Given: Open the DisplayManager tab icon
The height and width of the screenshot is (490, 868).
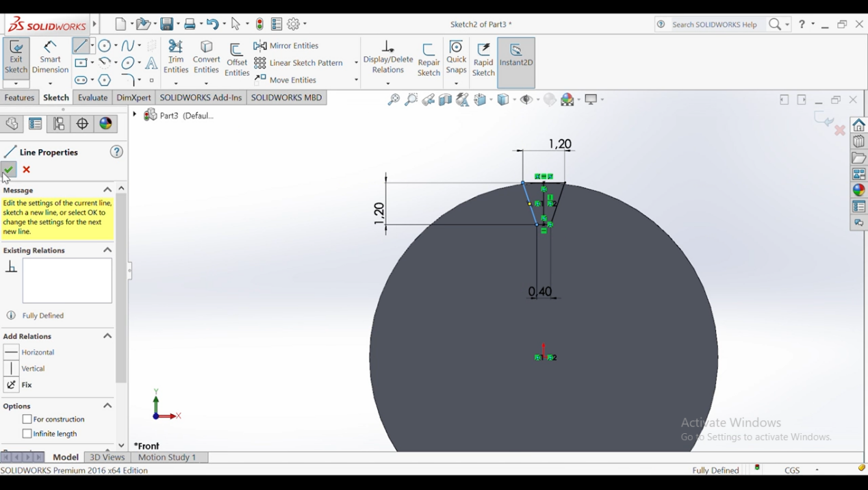Looking at the screenshot, I should pyautogui.click(x=106, y=124).
